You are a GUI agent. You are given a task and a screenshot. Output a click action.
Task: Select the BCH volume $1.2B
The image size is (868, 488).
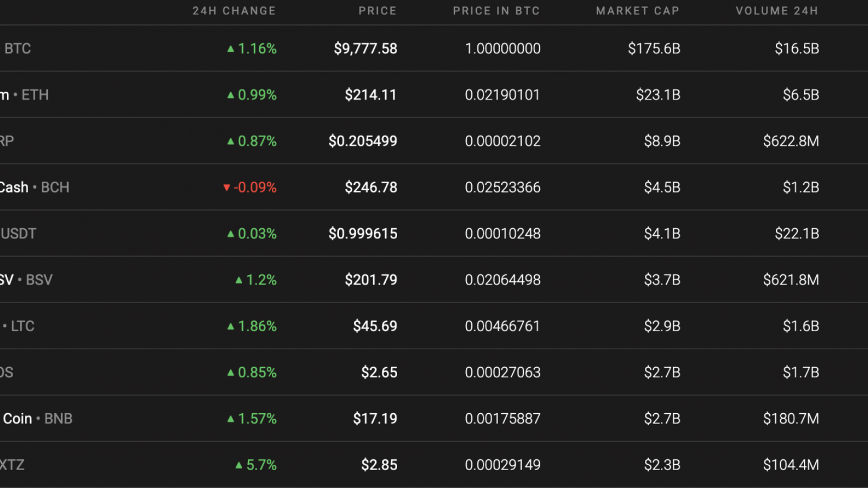(x=801, y=188)
